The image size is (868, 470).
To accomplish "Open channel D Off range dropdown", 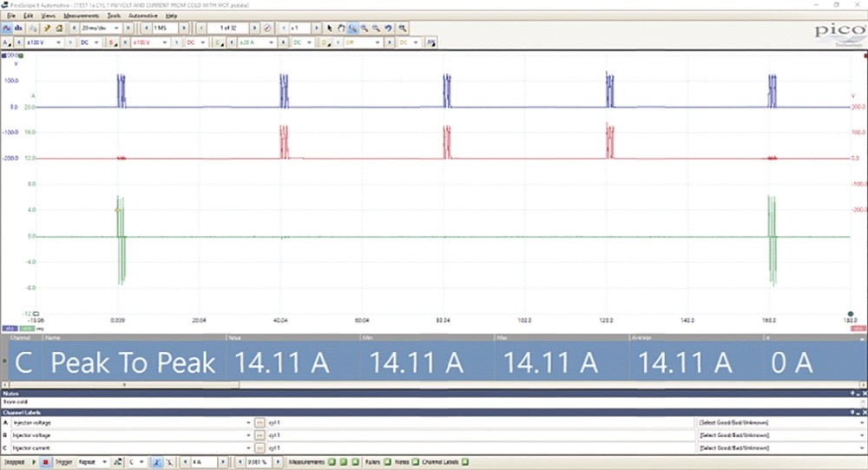I will (x=363, y=42).
